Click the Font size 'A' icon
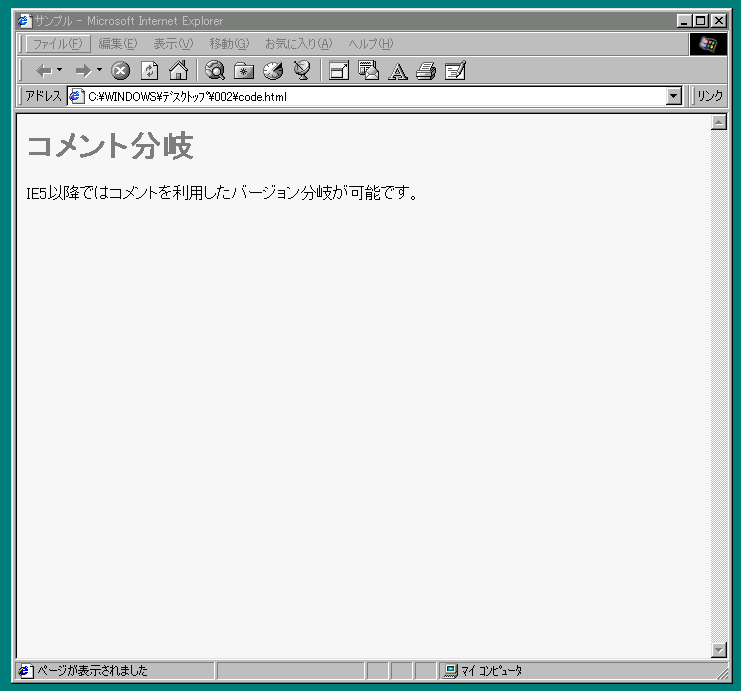 coord(398,71)
